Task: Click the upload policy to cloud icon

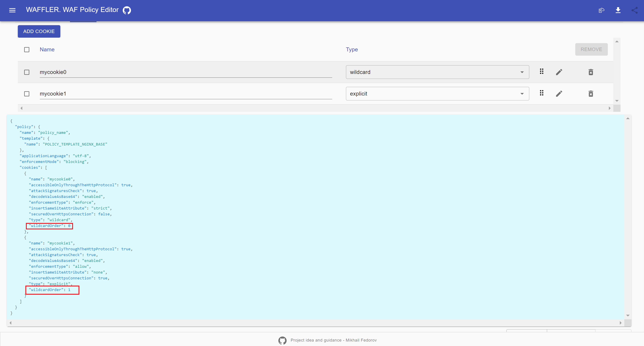Action: click(602, 10)
